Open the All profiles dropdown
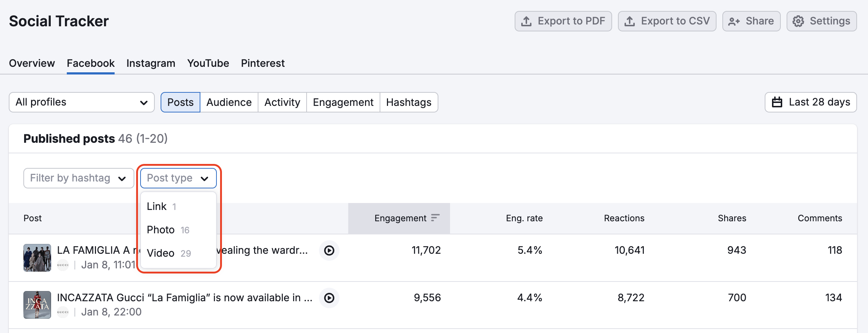The height and width of the screenshot is (333, 868). tap(81, 102)
